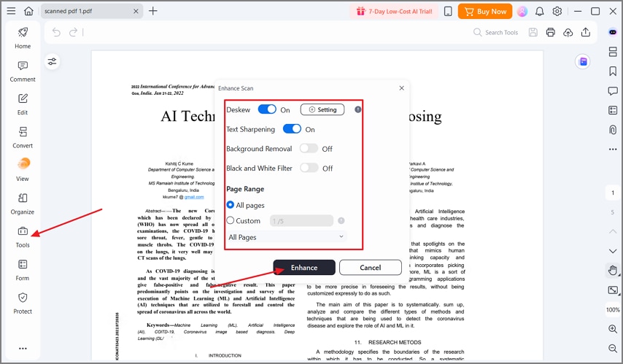
Task: Click the floating AI tool badge
Action: coord(583,61)
